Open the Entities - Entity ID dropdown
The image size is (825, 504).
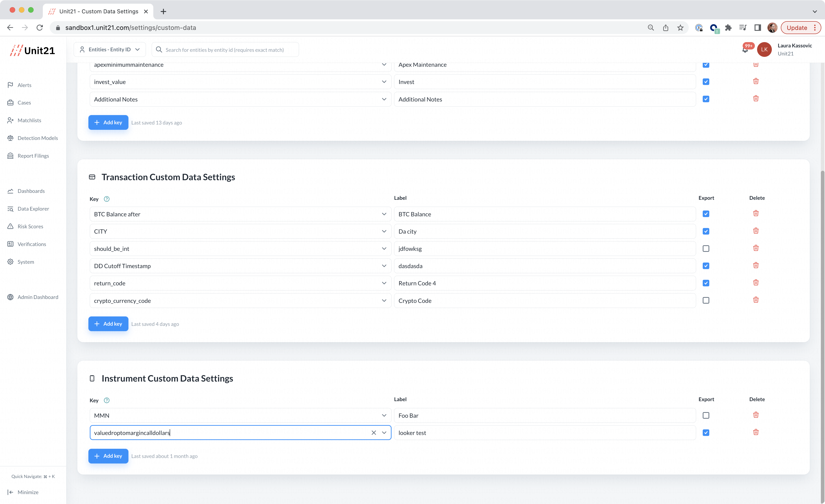pyautogui.click(x=110, y=49)
